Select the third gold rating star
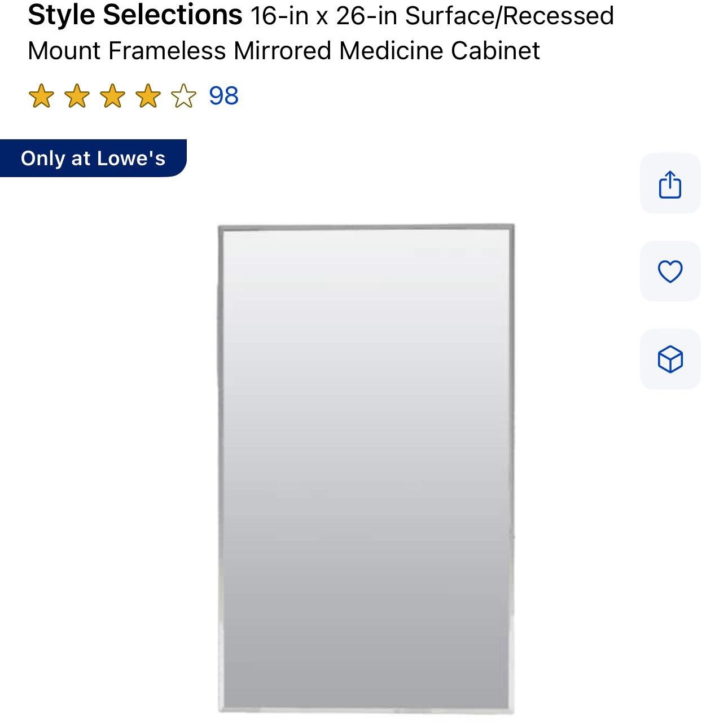 (x=112, y=95)
